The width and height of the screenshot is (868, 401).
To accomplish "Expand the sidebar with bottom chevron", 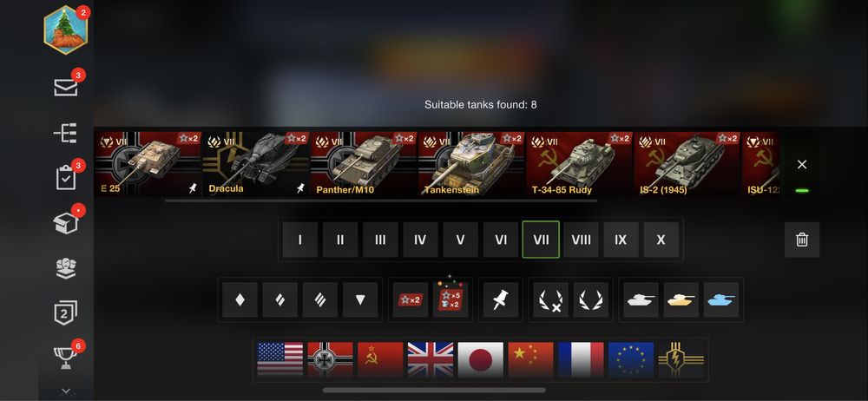I will 66,391.
